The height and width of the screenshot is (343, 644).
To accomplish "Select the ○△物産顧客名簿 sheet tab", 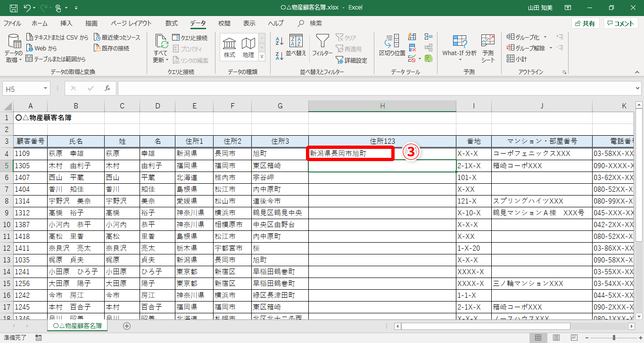I will [x=77, y=326].
